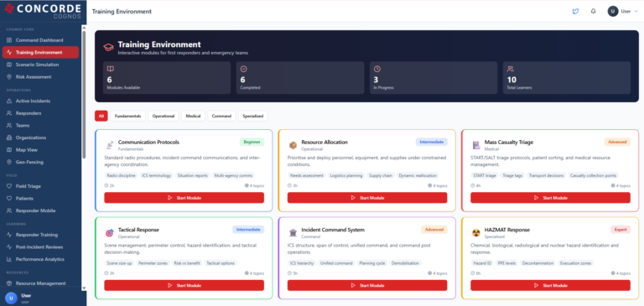Click the Completed stat card
Screen dimensions: 644x306
300,78
